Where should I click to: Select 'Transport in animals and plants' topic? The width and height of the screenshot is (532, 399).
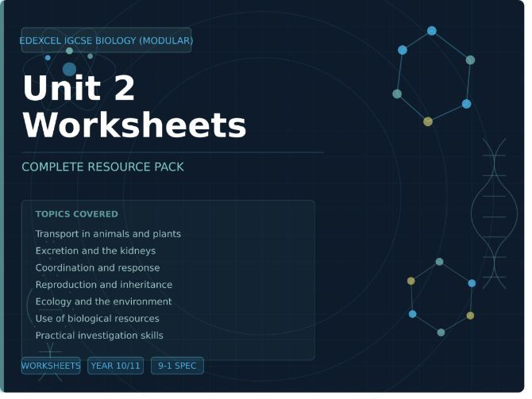pos(108,234)
